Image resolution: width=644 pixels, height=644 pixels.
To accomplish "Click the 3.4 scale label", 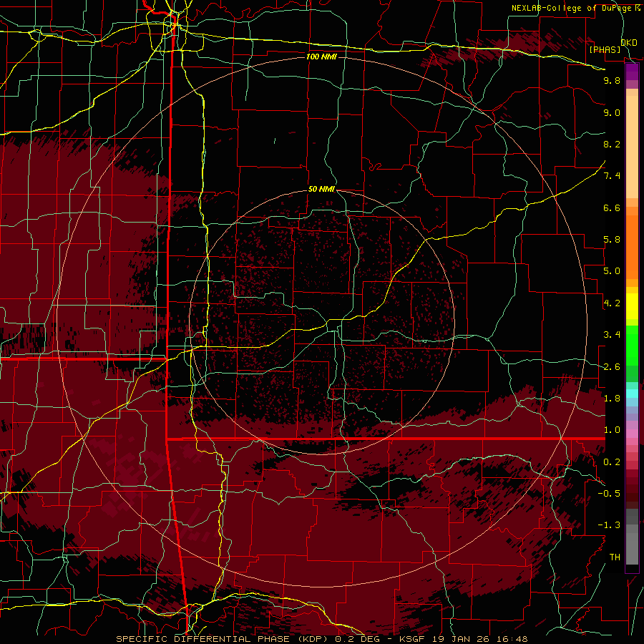I will pyautogui.click(x=612, y=335).
